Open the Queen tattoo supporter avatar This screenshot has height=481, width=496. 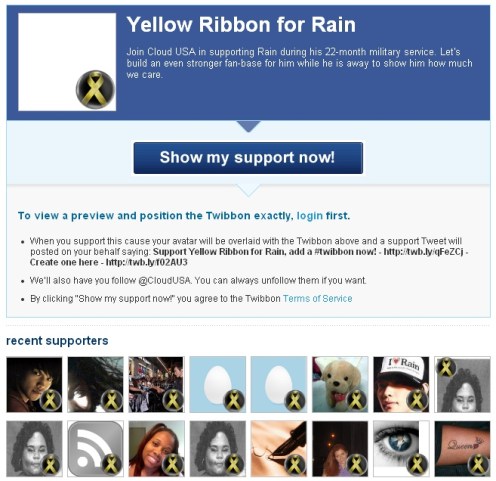coord(462,449)
